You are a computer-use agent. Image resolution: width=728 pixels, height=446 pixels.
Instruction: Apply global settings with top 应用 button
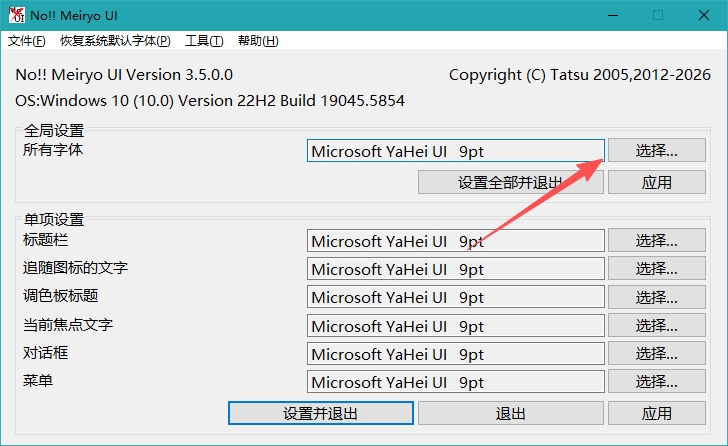pyautogui.click(x=656, y=182)
